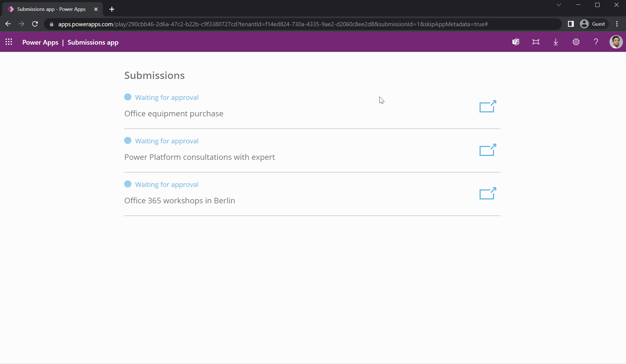Screen dimensions: 626x364
Task: Toggle the browser side panel icon
Action: (571, 24)
